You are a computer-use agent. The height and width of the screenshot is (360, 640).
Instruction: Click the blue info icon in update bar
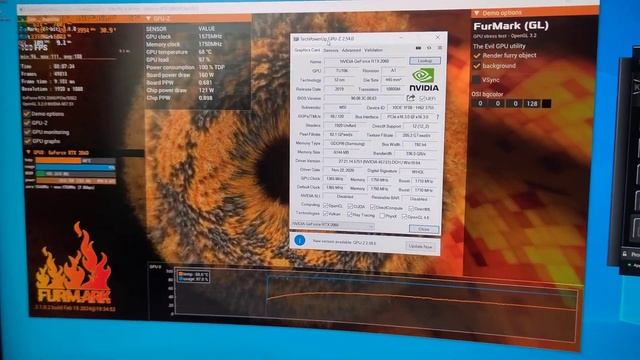coord(300,240)
